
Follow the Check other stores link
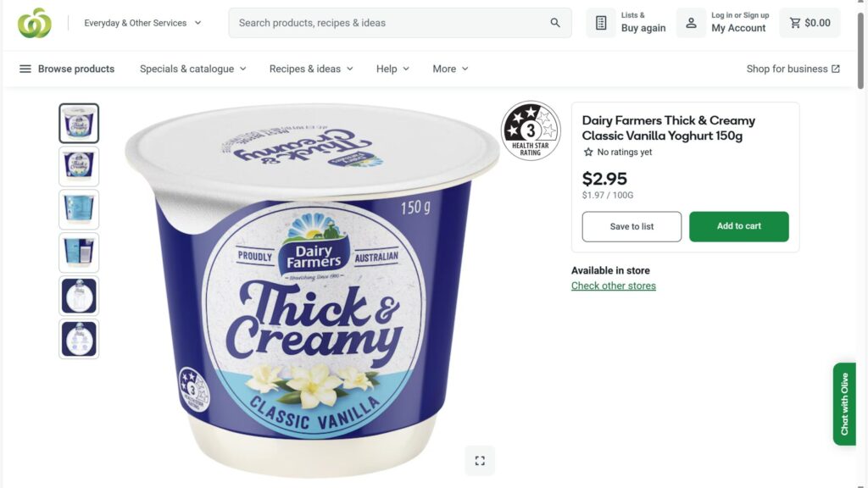click(613, 286)
